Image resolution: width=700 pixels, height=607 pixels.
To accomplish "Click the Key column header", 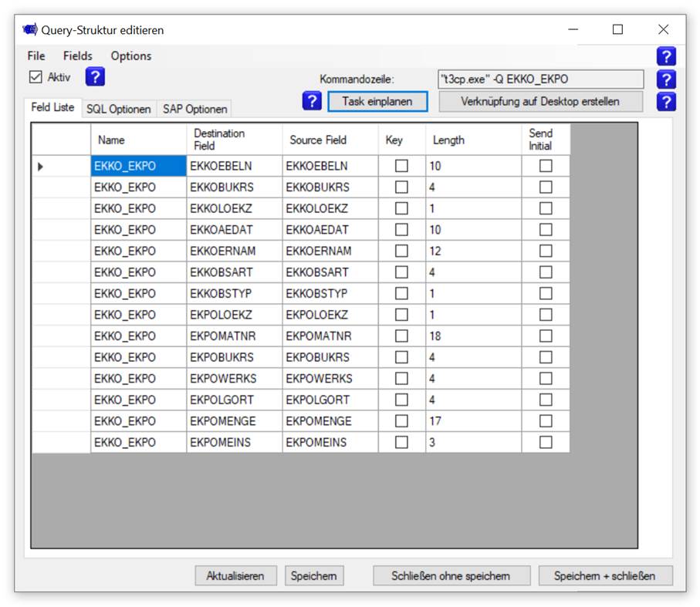I will click(402, 140).
